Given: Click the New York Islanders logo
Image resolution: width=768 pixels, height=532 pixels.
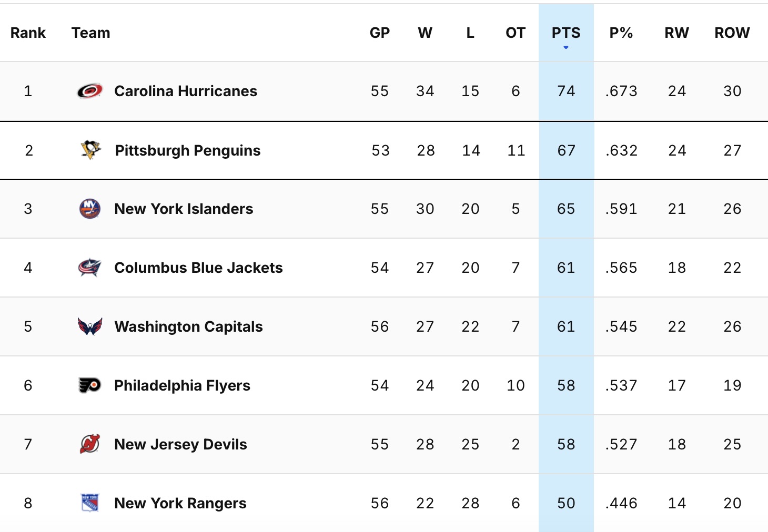Looking at the screenshot, I should click(90, 209).
